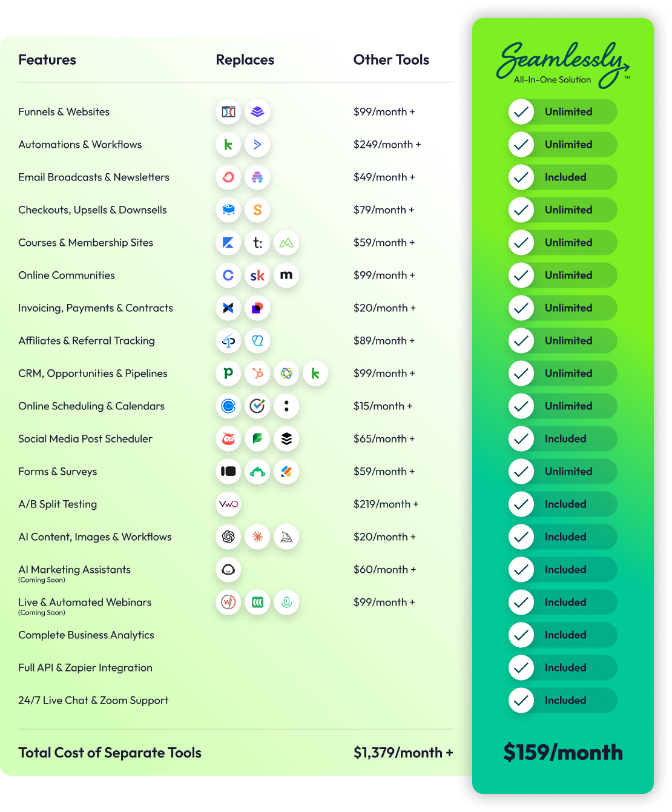
Task: Select the Teachable 't:' icon
Action: [x=257, y=243]
